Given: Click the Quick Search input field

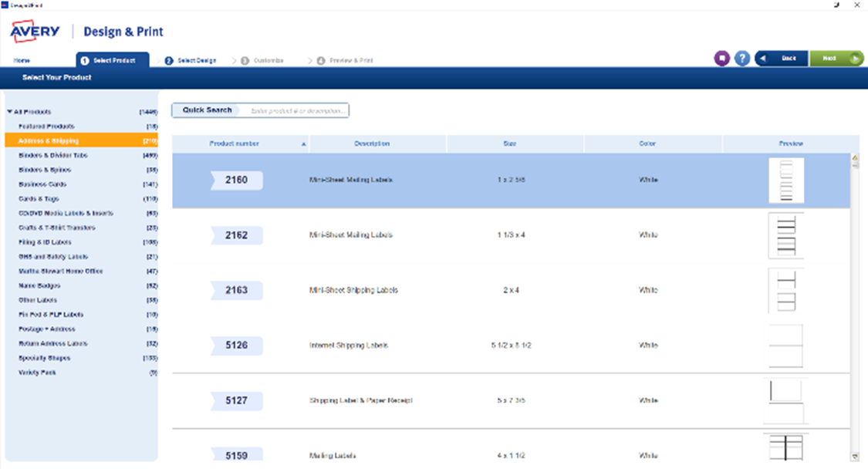Looking at the screenshot, I should pos(297,110).
